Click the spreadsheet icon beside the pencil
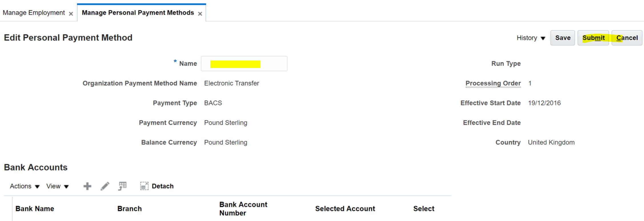The width and height of the screenshot is (644, 221). point(122,186)
